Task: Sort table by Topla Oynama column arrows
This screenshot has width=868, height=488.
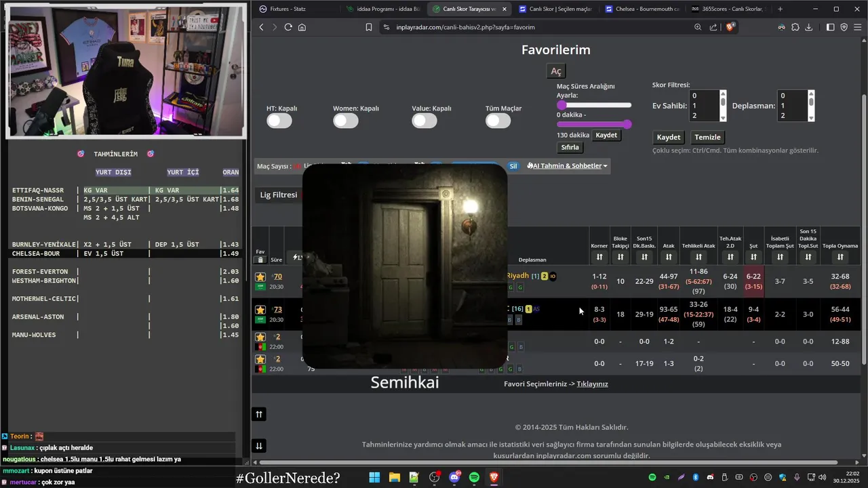Action: pos(840,257)
